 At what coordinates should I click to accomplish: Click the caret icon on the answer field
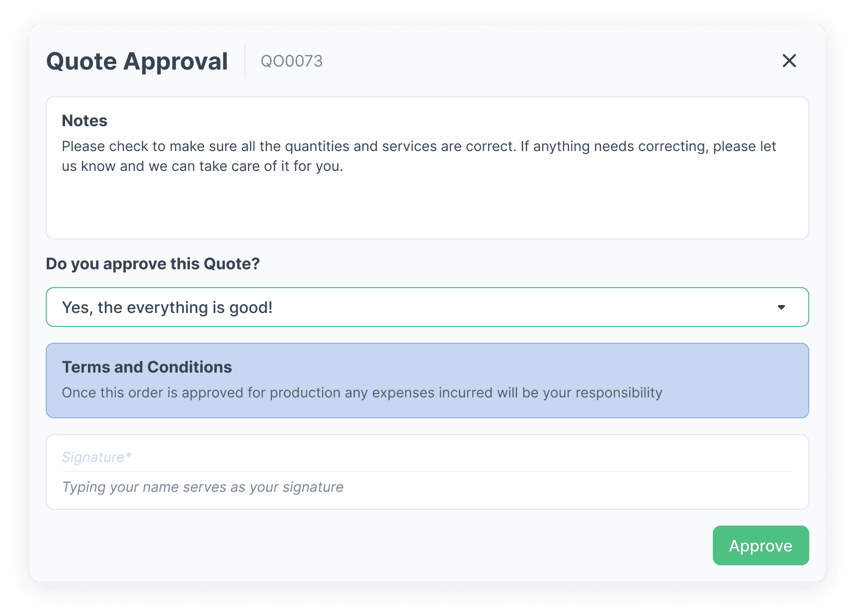(782, 307)
